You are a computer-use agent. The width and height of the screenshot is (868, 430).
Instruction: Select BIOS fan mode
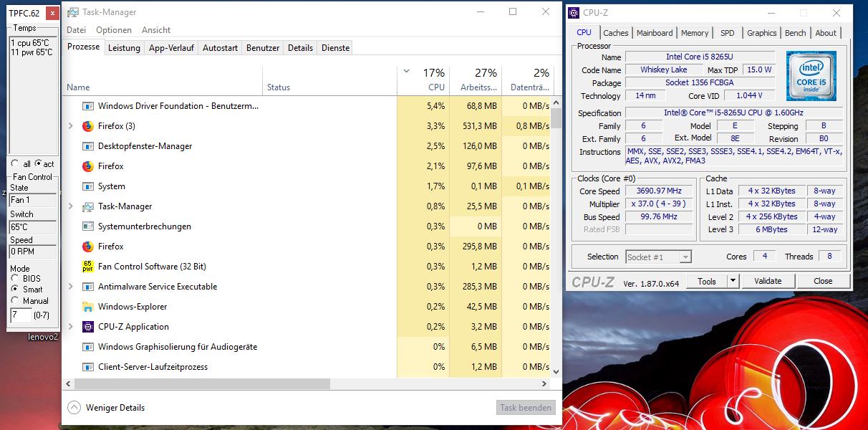pyautogui.click(x=15, y=279)
